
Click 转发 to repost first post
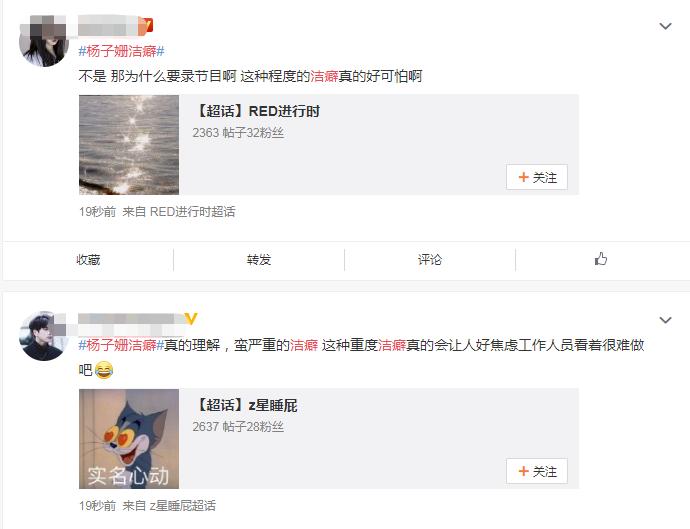(259, 260)
